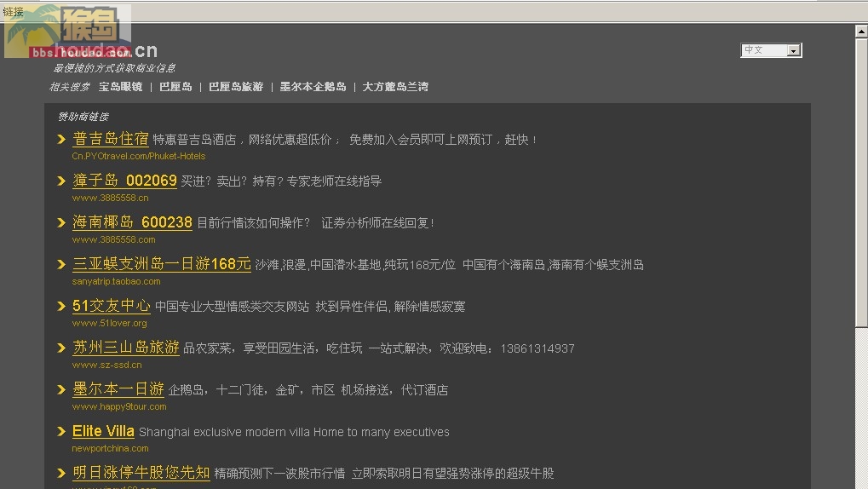Viewport: 868px width, 489px height.
Task: Click the vertical scrollbar thumb
Action: 861,183
